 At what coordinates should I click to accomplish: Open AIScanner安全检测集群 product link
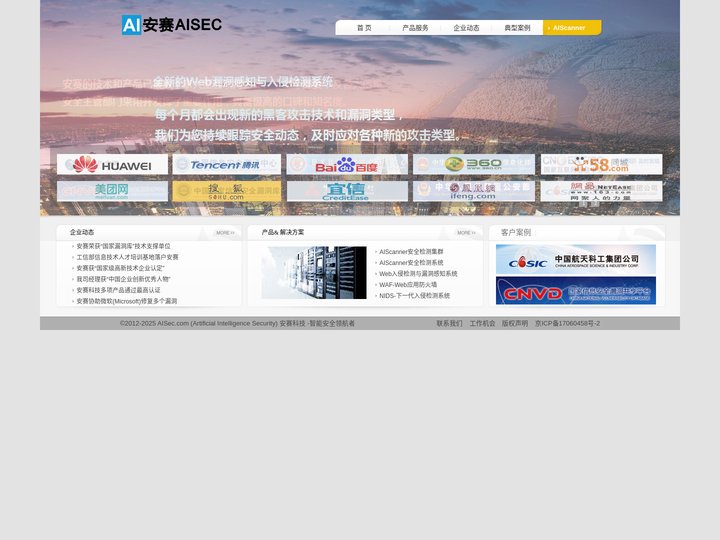click(411, 252)
